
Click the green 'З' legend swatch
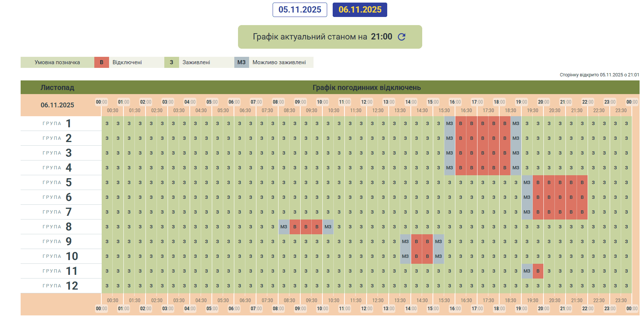171,62
